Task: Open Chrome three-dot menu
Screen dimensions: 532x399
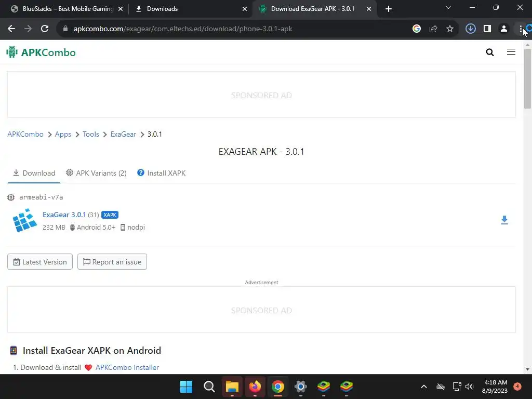Action: (521, 29)
